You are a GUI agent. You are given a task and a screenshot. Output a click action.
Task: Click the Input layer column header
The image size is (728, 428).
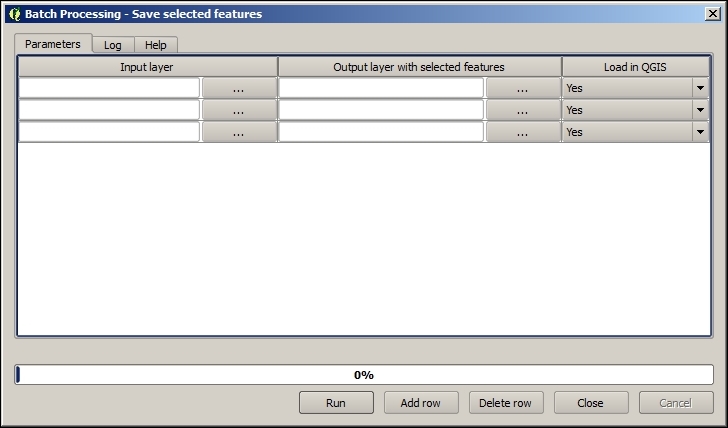[x=147, y=67]
